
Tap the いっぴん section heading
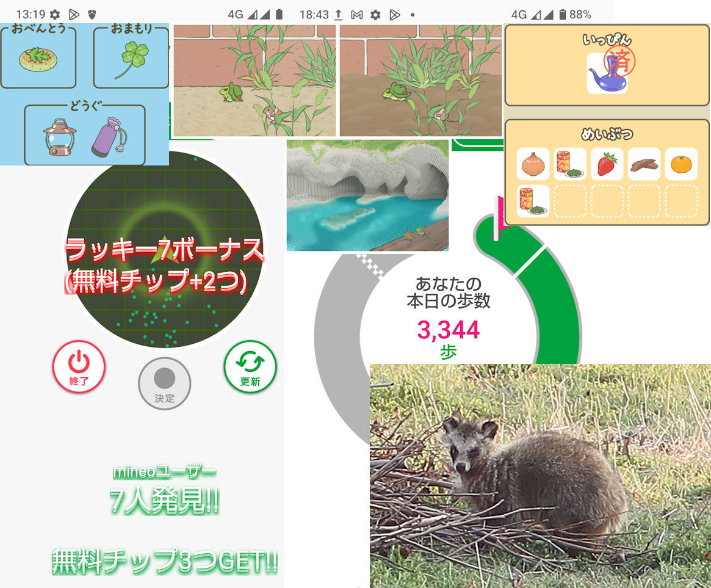pos(607,40)
